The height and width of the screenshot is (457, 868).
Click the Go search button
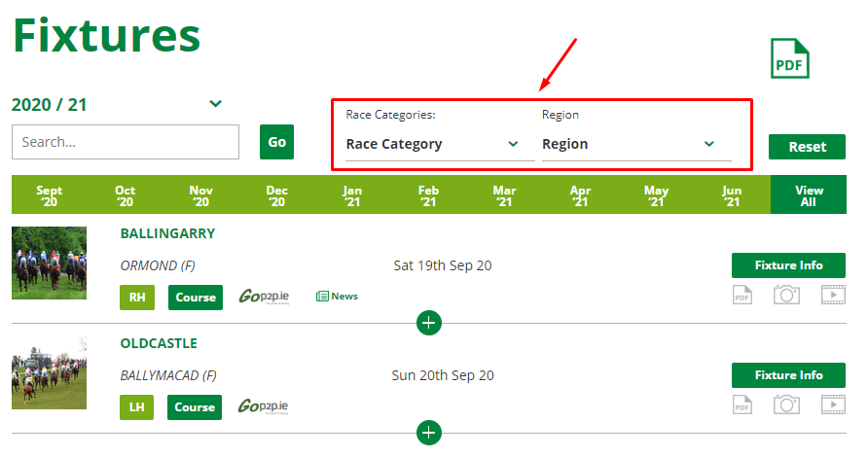click(x=276, y=142)
